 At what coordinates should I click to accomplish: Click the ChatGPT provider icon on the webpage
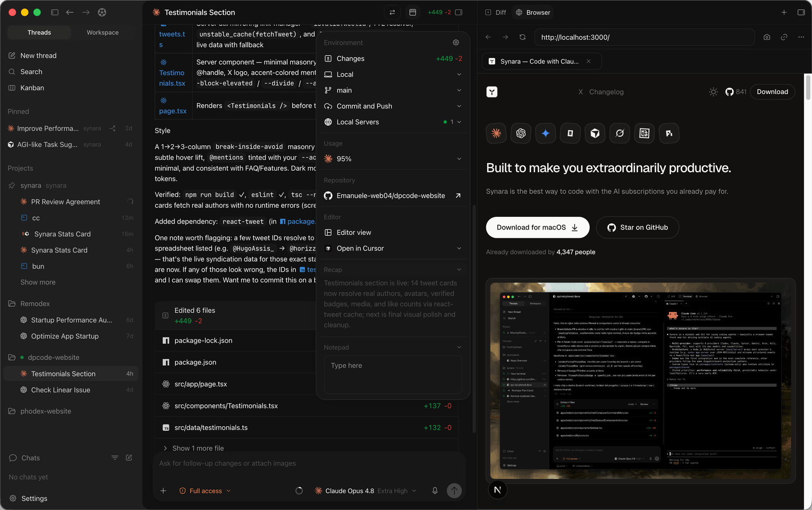[x=521, y=133]
